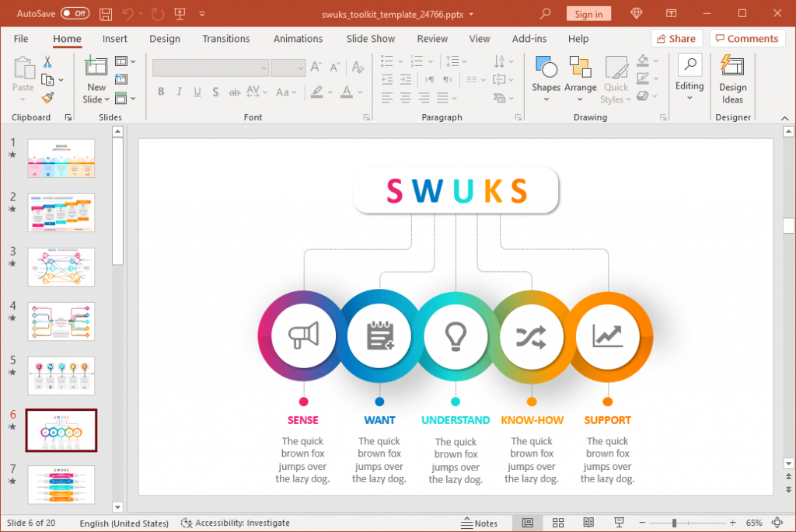
Task: Click the zoom slider handle
Action: (674, 523)
